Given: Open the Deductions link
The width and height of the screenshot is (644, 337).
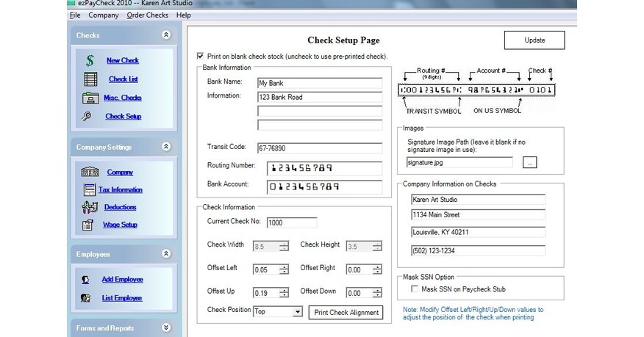Looking at the screenshot, I should pyautogui.click(x=120, y=208).
